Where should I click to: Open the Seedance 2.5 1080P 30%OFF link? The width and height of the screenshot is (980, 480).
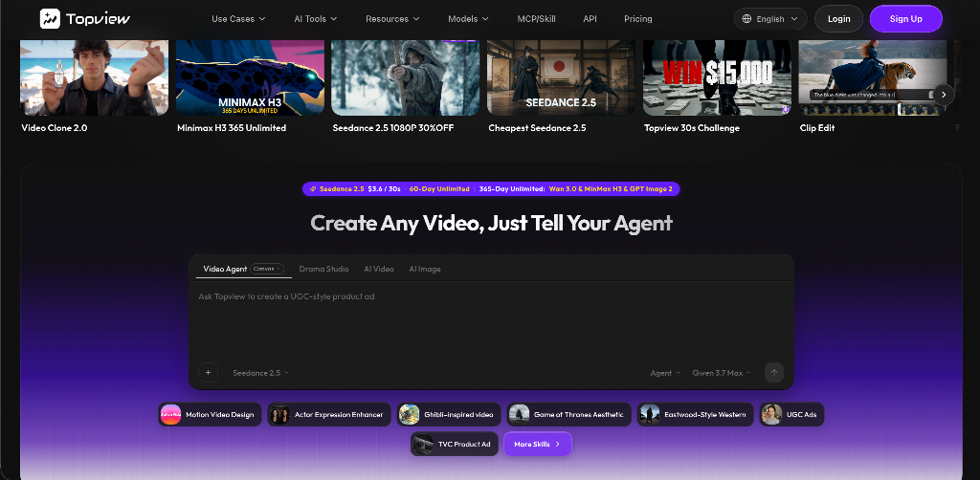tap(393, 128)
